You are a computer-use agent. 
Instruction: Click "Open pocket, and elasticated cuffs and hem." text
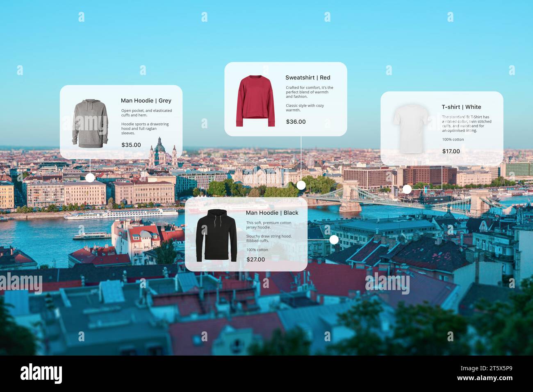[146, 113]
